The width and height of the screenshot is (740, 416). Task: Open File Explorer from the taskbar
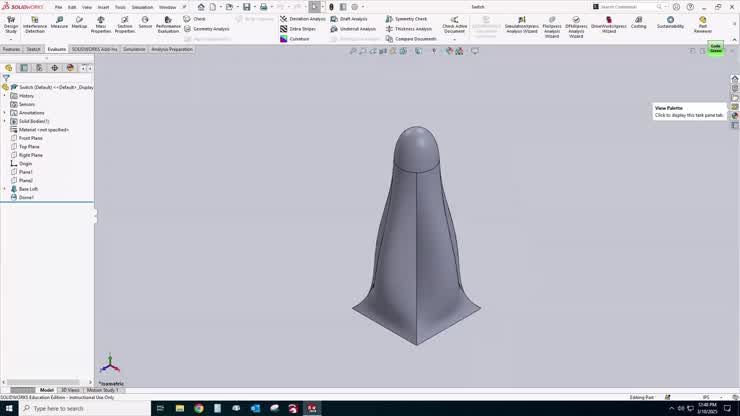[x=180, y=408]
